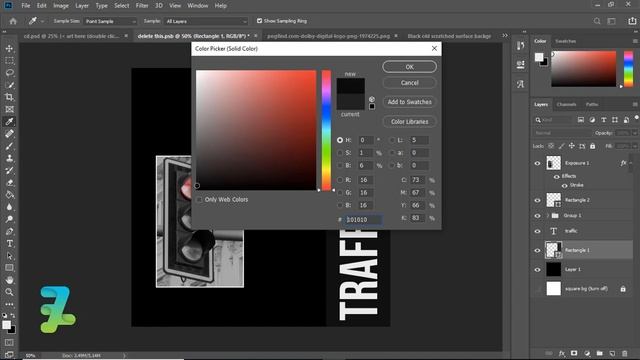Viewport: 640px width, 360px height.
Task: Hide the Layer 1 layer
Action: 537,270
